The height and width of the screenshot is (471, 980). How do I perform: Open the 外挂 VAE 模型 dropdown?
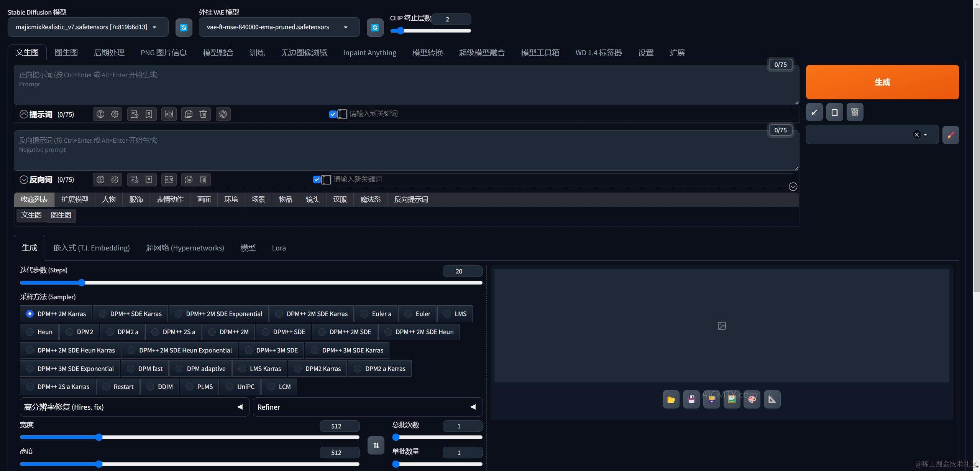tap(279, 27)
